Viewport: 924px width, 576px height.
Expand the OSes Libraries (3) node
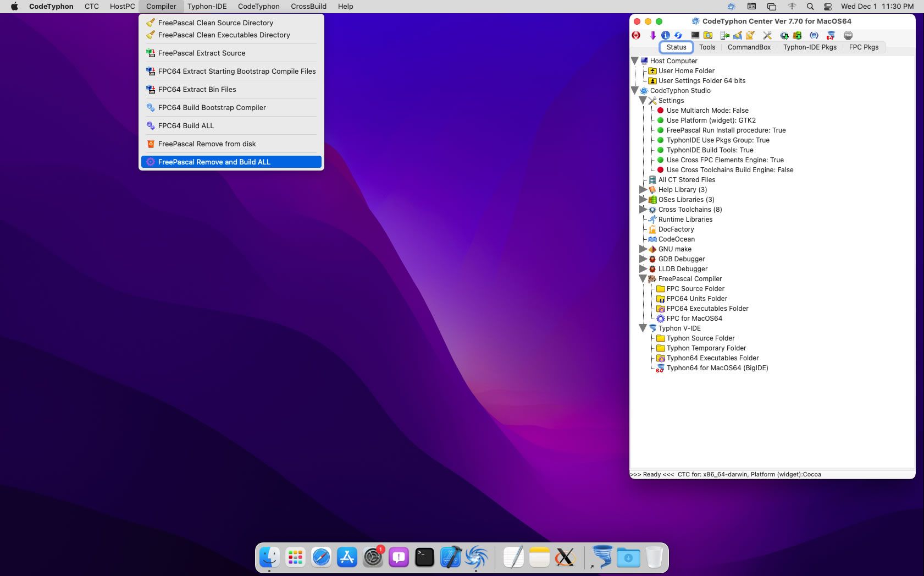(643, 199)
